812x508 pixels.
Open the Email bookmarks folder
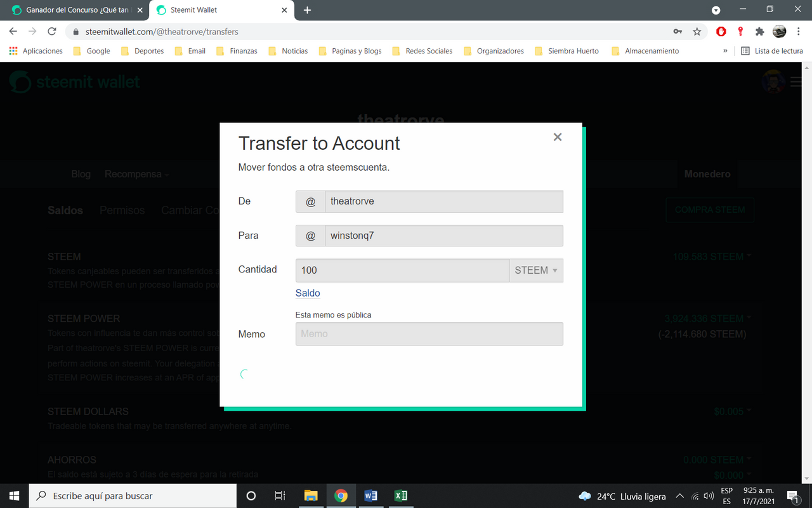pos(190,51)
